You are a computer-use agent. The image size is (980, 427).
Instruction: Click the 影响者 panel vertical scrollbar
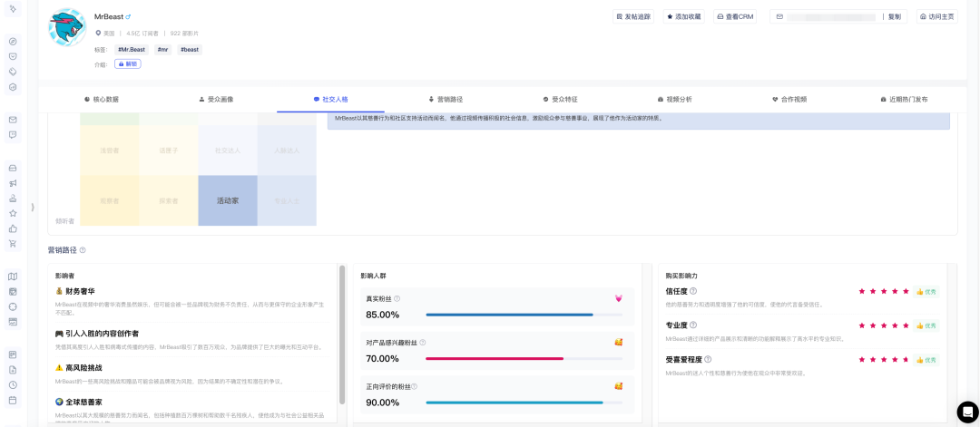pos(342,335)
